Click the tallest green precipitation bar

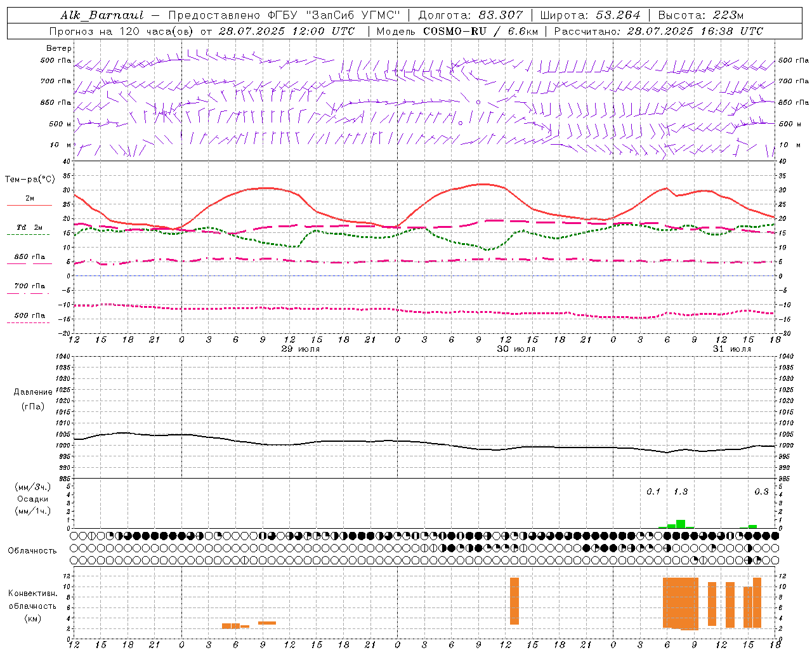[681, 524]
